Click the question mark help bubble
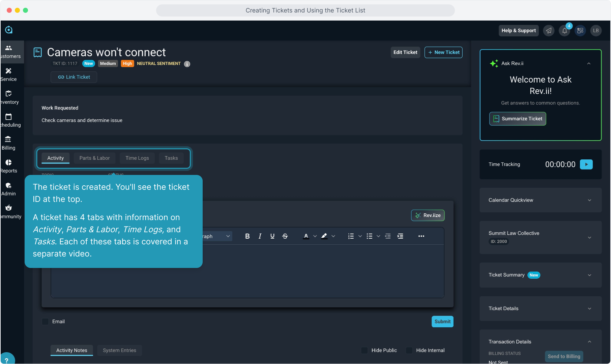The image size is (611, 364). (7, 360)
